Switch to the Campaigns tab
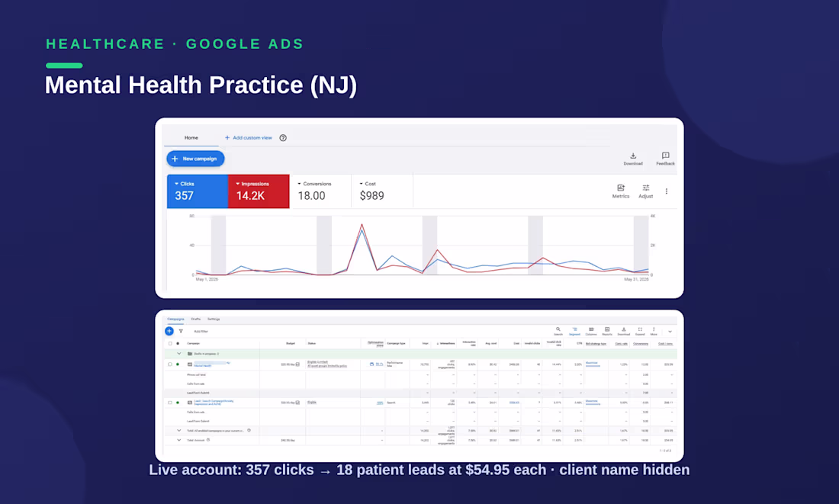 point(175,319)
